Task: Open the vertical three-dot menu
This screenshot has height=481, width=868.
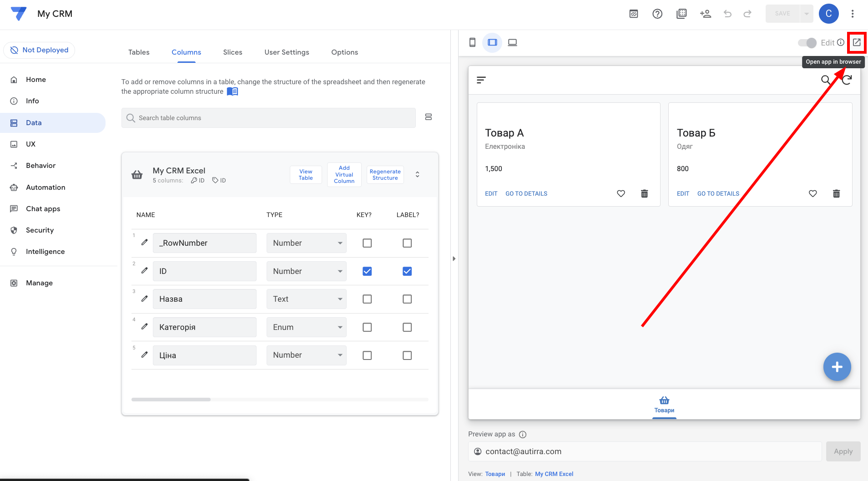Action: pyautogui.click(x=853, y=14)
